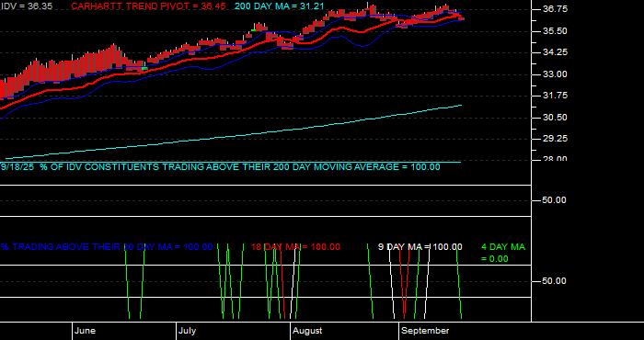Click the 30.50 price axis value
644x340 pixels.
[556, 117]
